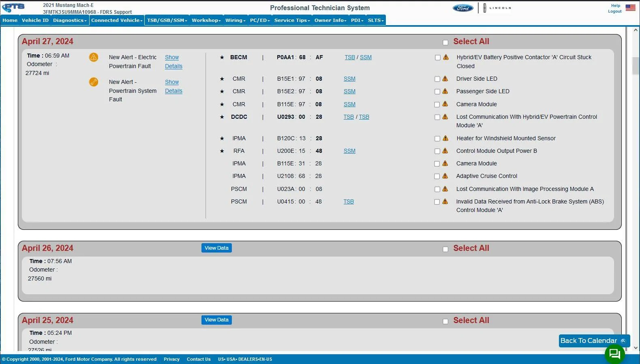Click the star icon beside RFA
The image size is (640, 364).
(222, 151)
